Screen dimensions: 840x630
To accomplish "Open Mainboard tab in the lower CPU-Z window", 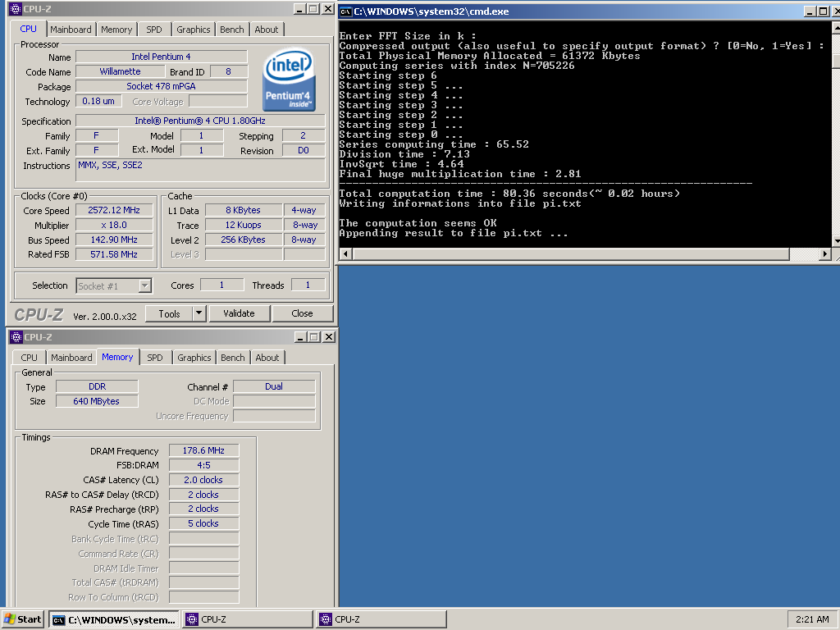I will pyautogui.click(x=71, y=358).
